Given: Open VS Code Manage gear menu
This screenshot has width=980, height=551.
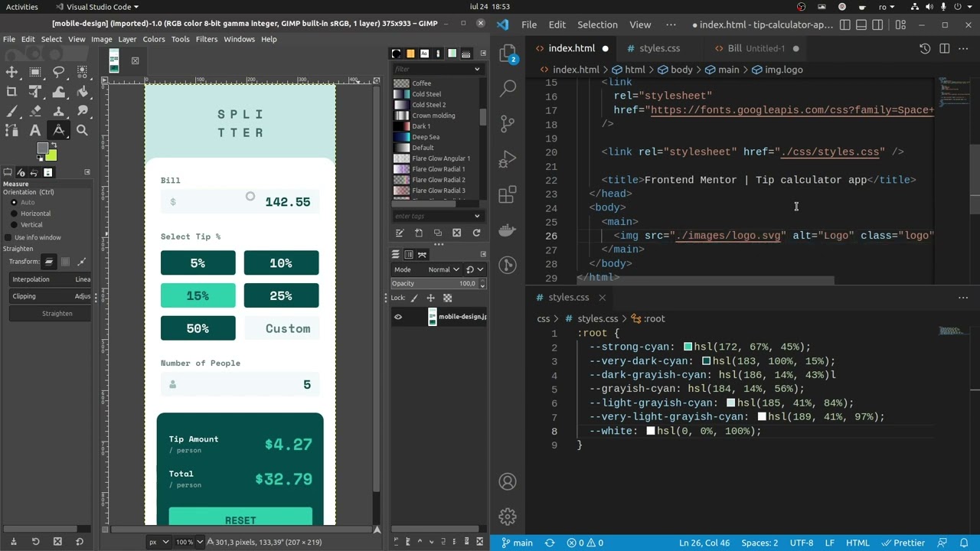Looking at the screenshot, I should 508,517.
